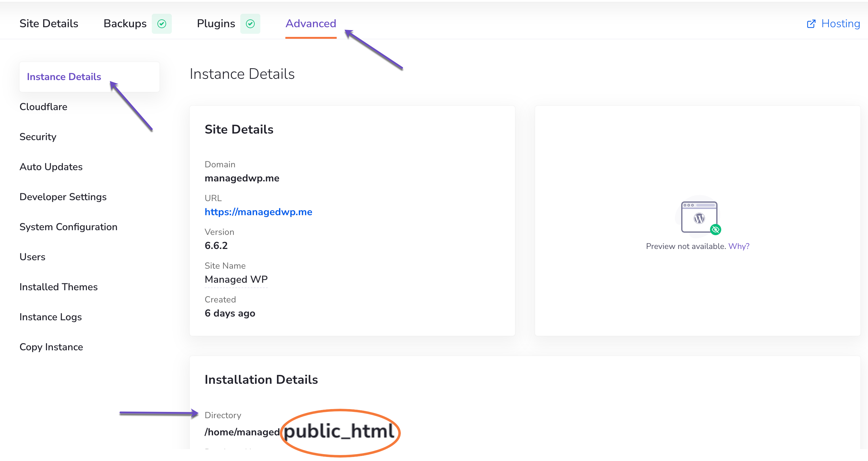Open Auto Updates section
This screenshot has width=868, height=461.
tap(51, 167)
